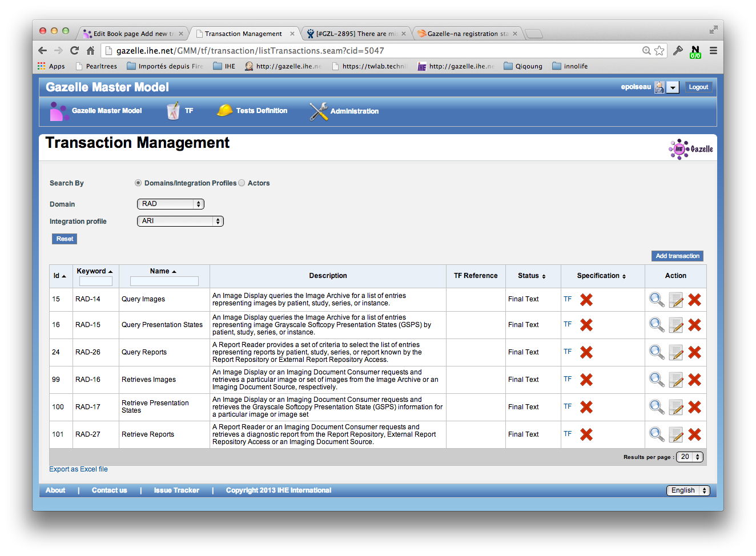Remove the TF specification for RAD-17
This screenshot has width=756, height=556.
(586, 407)
